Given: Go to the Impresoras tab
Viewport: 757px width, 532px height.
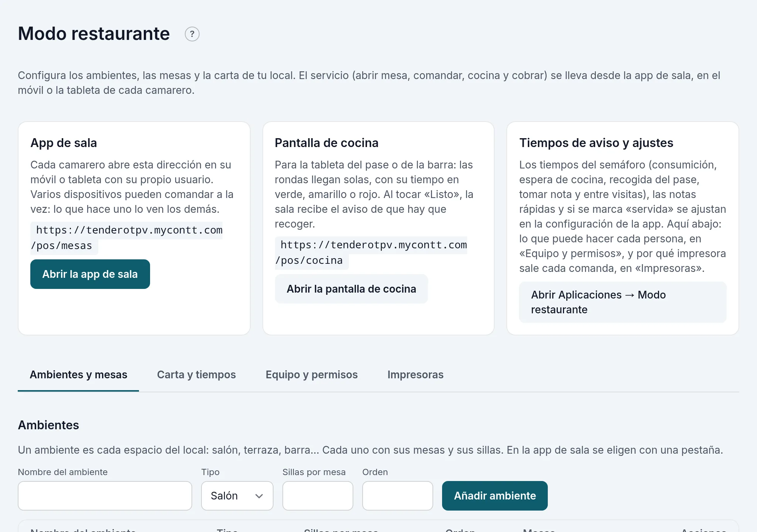Looking at the screenshot, I should point(415,375).
